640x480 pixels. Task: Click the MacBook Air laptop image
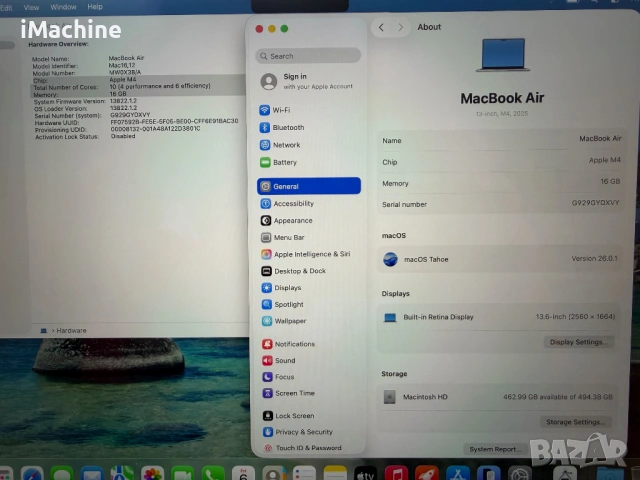tap(503, 55)
